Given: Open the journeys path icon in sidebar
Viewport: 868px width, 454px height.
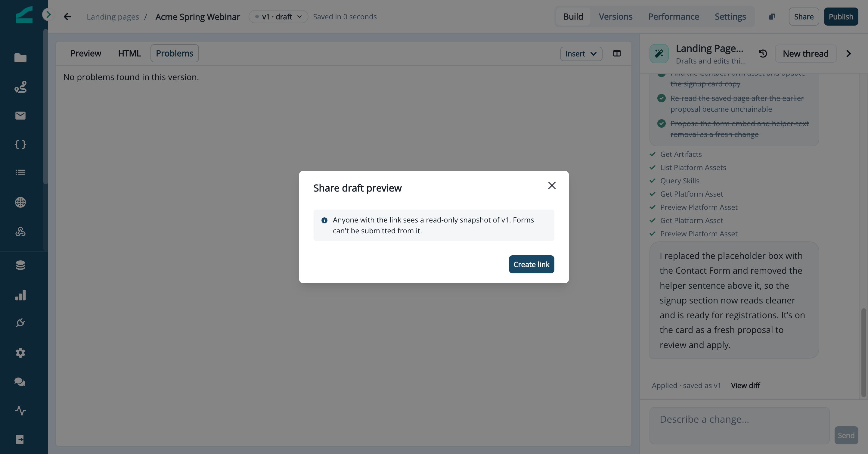Looking at the screenshot, I should pyautogui.click(x=20, y=87).
